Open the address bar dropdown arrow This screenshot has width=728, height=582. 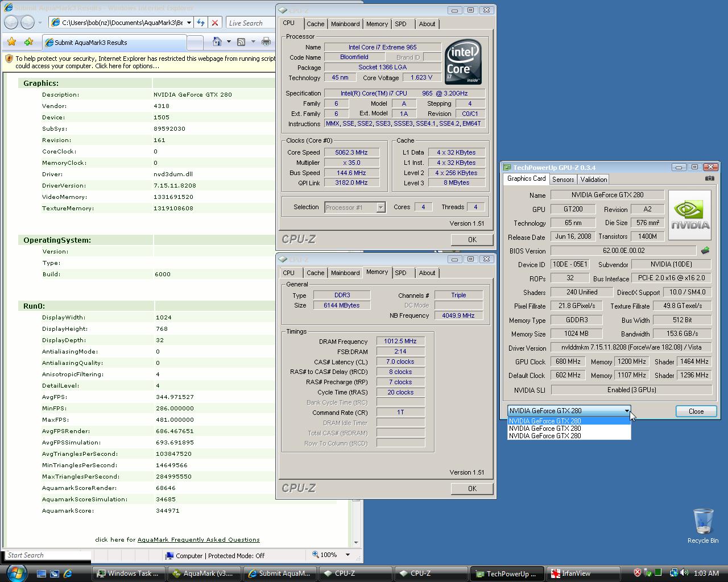(x=189, y=23)
